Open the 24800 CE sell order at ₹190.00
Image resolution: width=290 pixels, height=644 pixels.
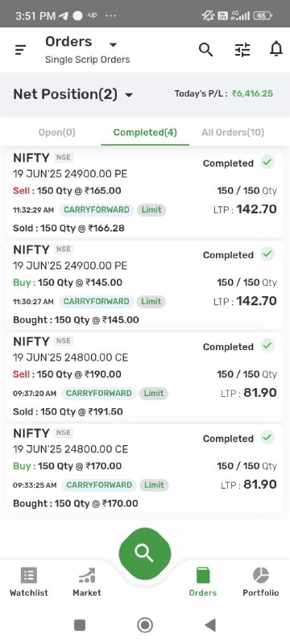[144, 377]
